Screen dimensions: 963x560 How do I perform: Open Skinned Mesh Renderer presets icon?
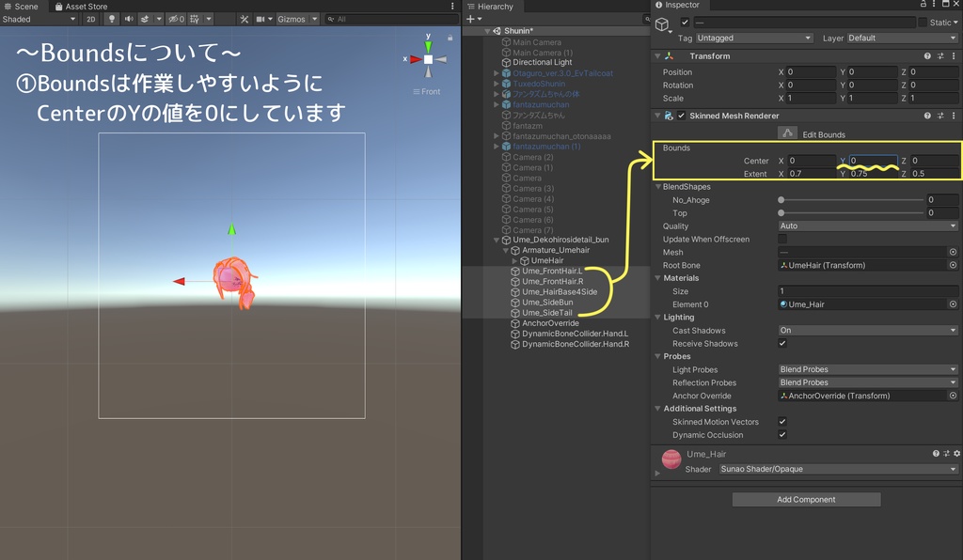coord(940,116)
